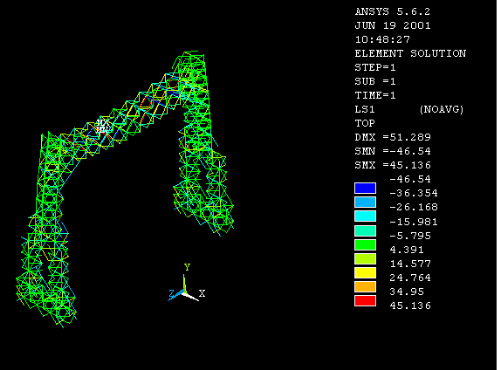Click the Y axis label of triad
Image resolution: width=497 pixels, height=370 pixels.
point(187,267)
